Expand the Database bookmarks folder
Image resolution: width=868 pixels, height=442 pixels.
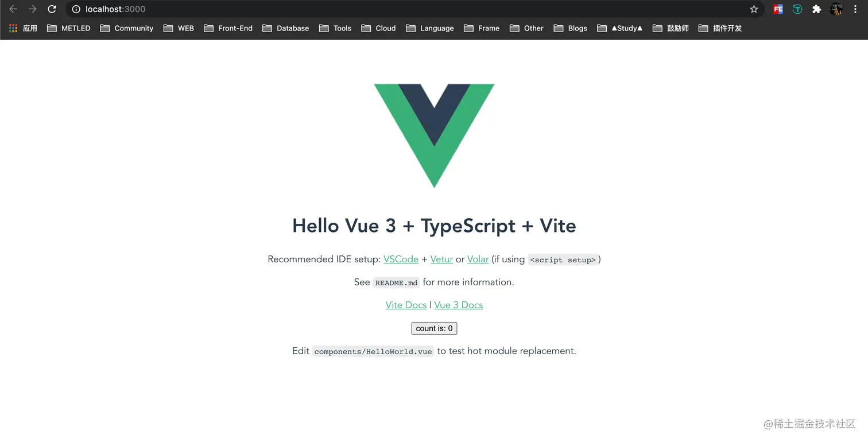[285, 28]
